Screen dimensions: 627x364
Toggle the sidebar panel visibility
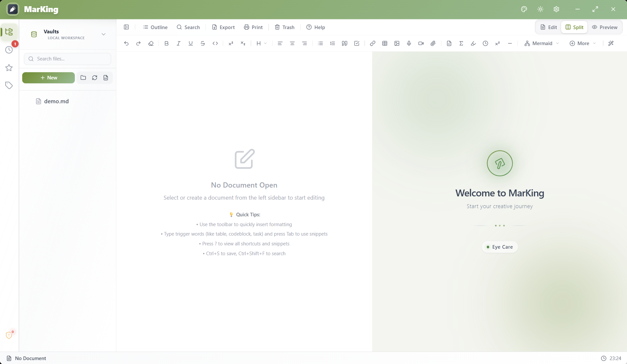point(126,27)
